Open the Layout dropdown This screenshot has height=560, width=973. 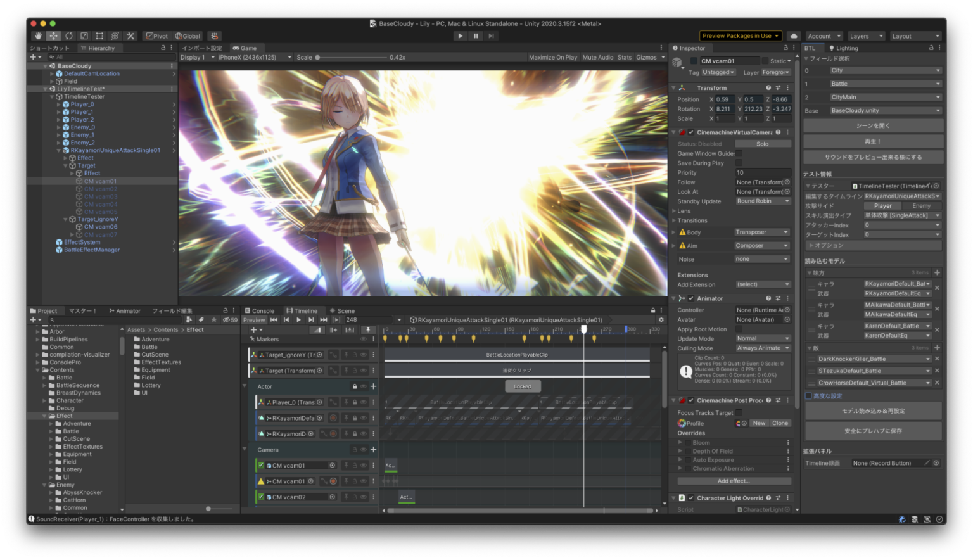pos(915,36)
